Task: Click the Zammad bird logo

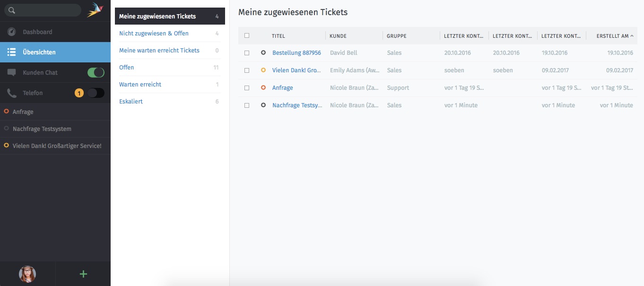Action: coord(96,10)
